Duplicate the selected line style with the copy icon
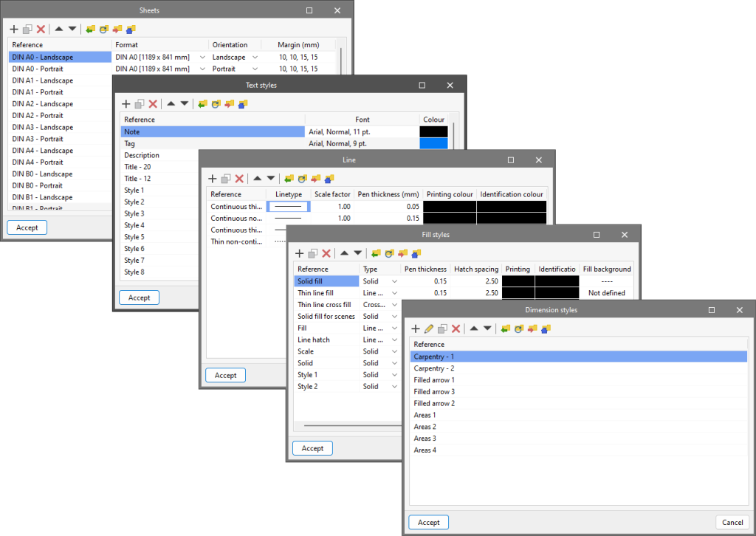 (x=227, y=178)
